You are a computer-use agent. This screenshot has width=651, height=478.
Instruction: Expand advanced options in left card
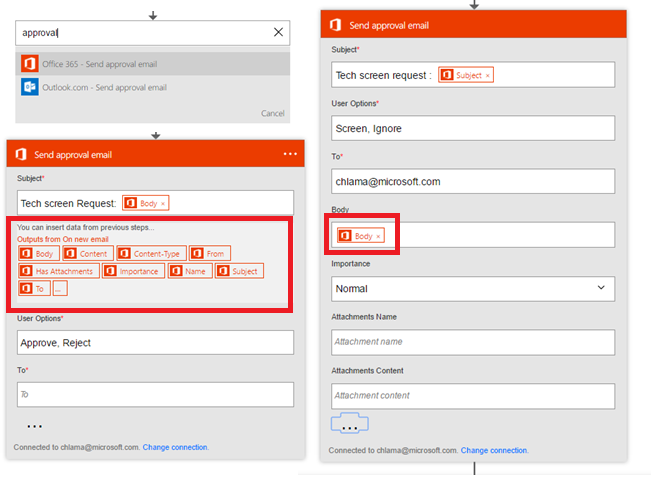pos(35,427)
